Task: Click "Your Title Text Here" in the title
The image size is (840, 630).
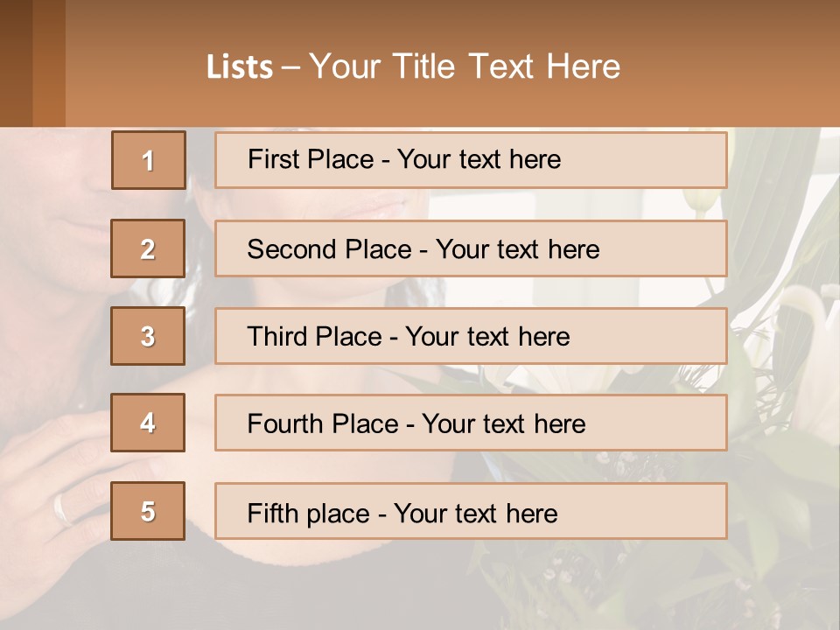Action: click(465, 66)
